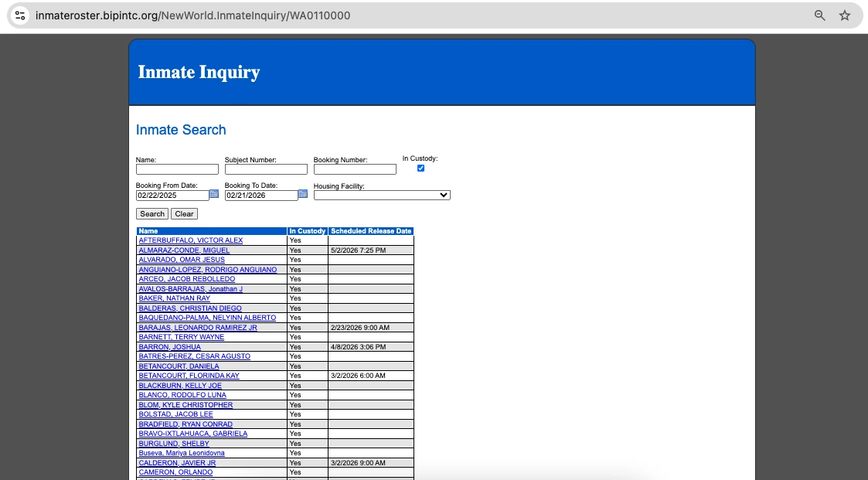Click the browser URL address text

tap(192, 15)
